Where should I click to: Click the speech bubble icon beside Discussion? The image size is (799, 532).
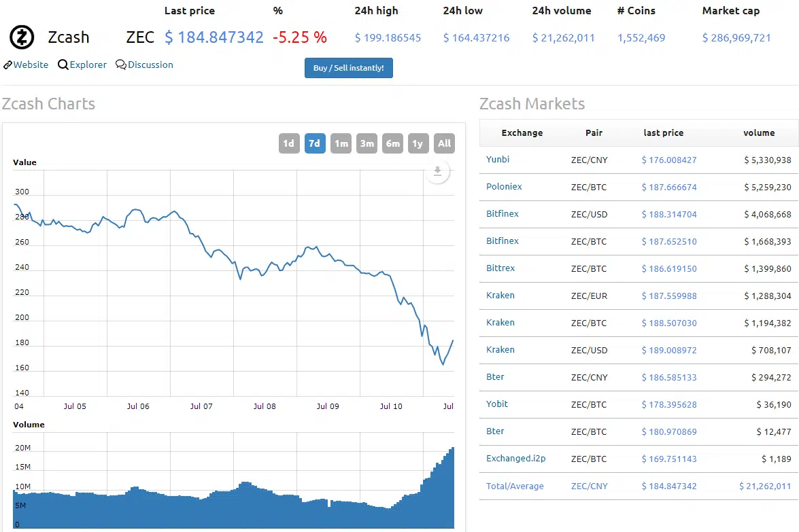pos(121,65)
